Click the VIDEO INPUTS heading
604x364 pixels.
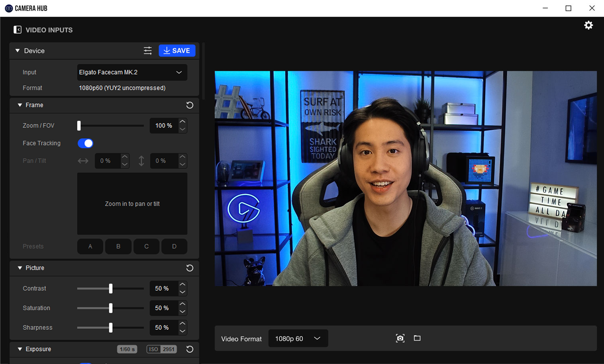(49, 30)
